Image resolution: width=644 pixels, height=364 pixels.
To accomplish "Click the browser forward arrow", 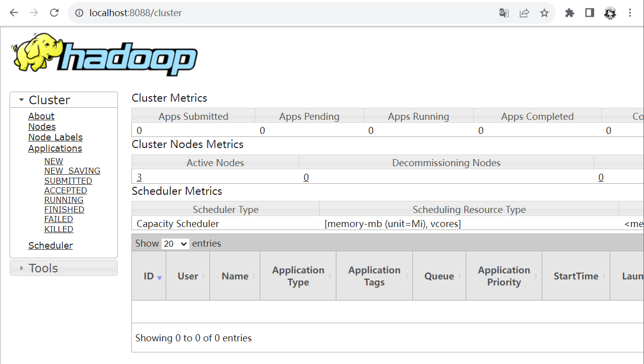I will [x=34, y=13].
